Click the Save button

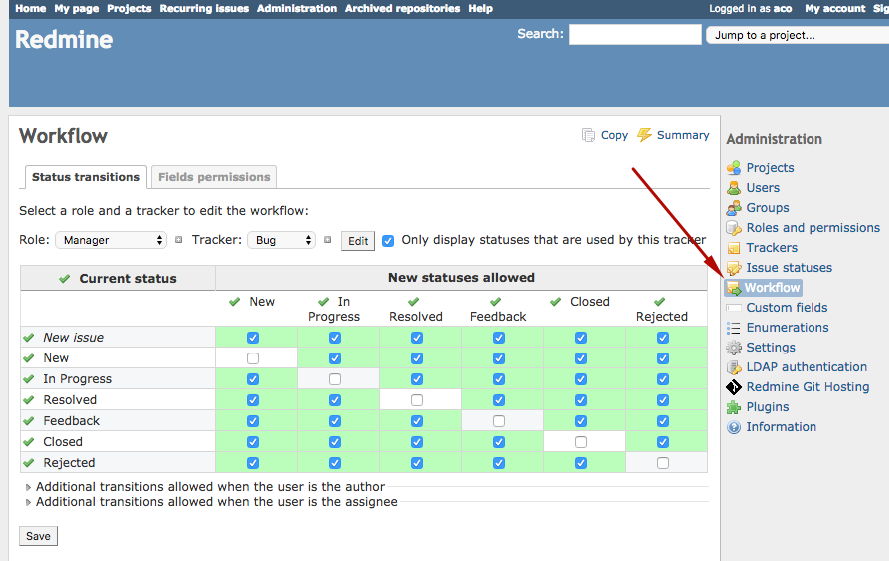tap(38, 536)
